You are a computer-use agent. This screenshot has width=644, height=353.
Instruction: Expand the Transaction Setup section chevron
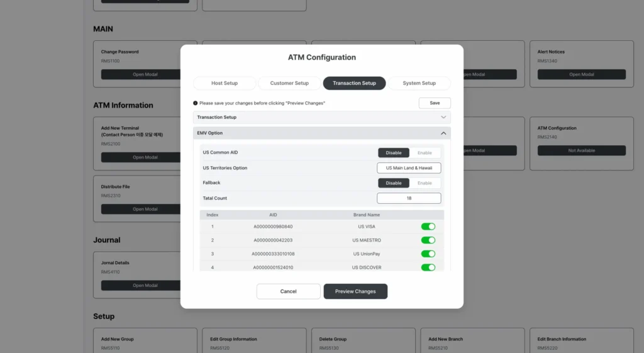point(443,117)
